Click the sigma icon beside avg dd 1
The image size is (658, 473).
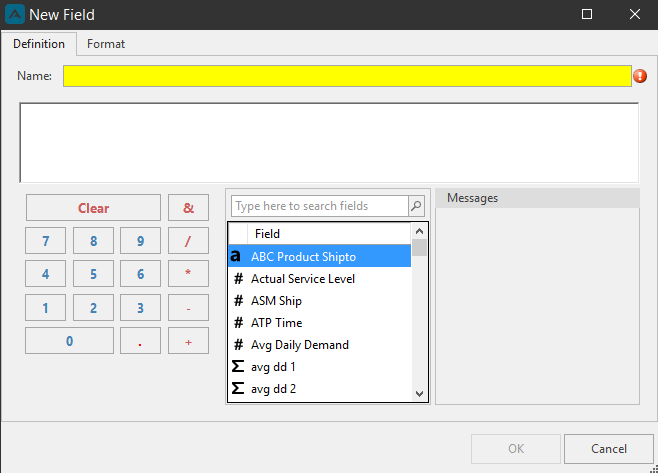click(238, 366)
